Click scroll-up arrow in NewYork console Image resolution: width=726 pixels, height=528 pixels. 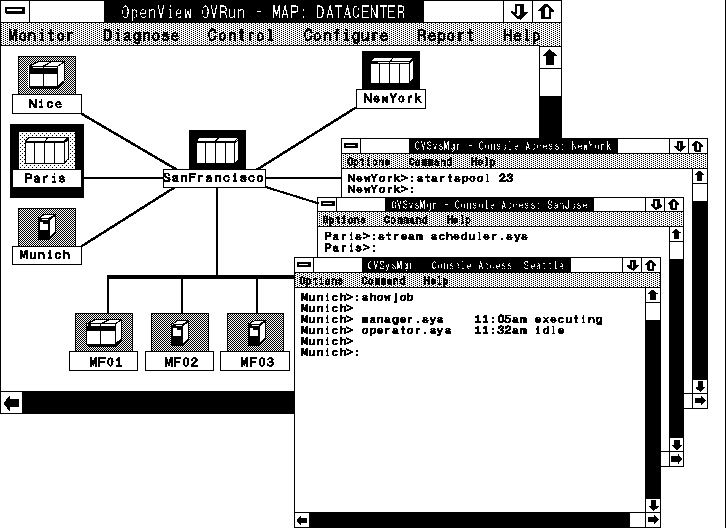click(x=700, y=176)
